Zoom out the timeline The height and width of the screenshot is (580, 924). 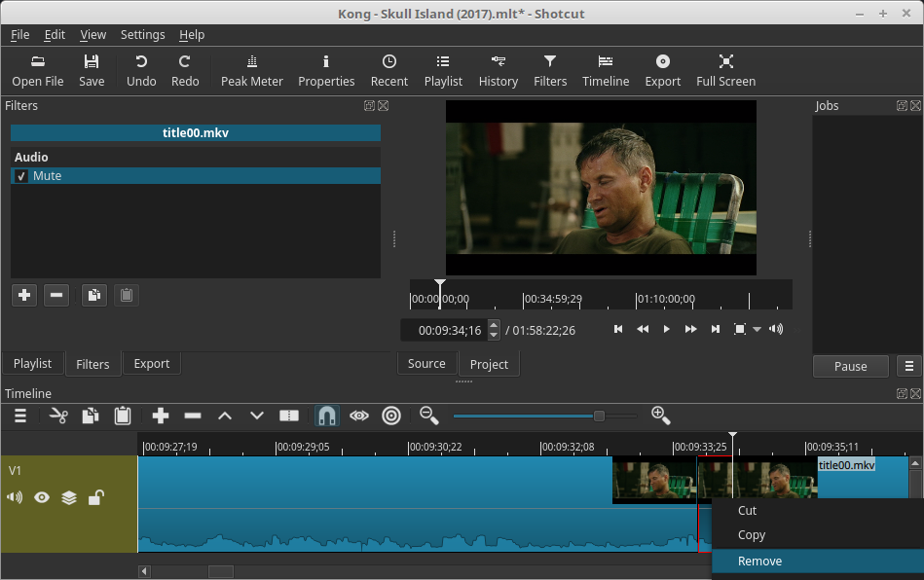[429, 417]
